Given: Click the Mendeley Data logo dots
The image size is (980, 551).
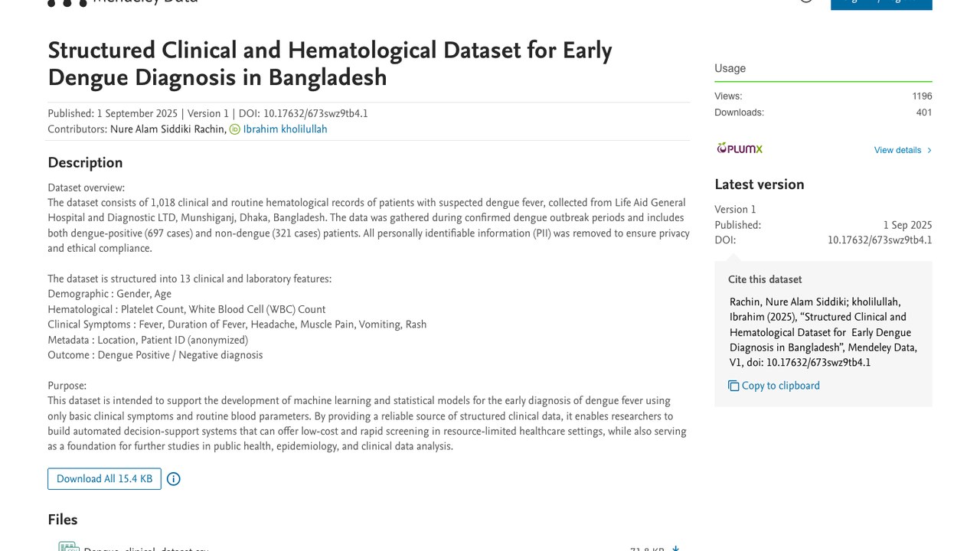Looking at the screenshot, I should [x=67, y=2].
